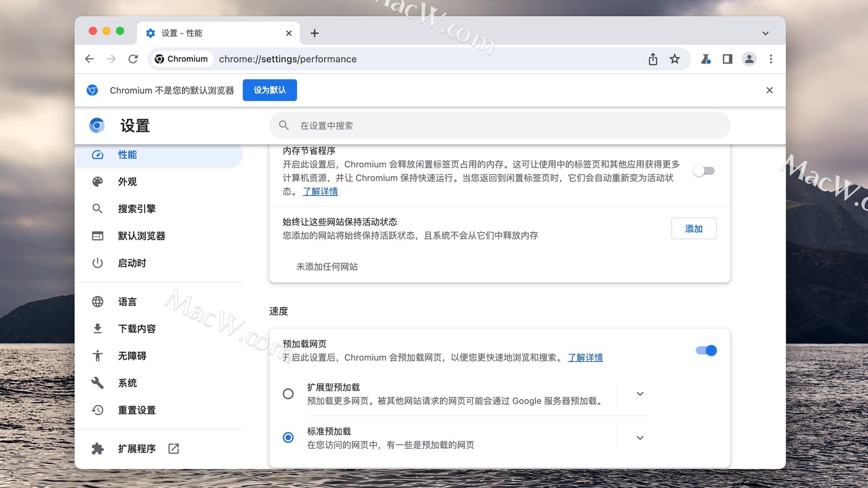Expand the tab search chevron

[765, 33]
